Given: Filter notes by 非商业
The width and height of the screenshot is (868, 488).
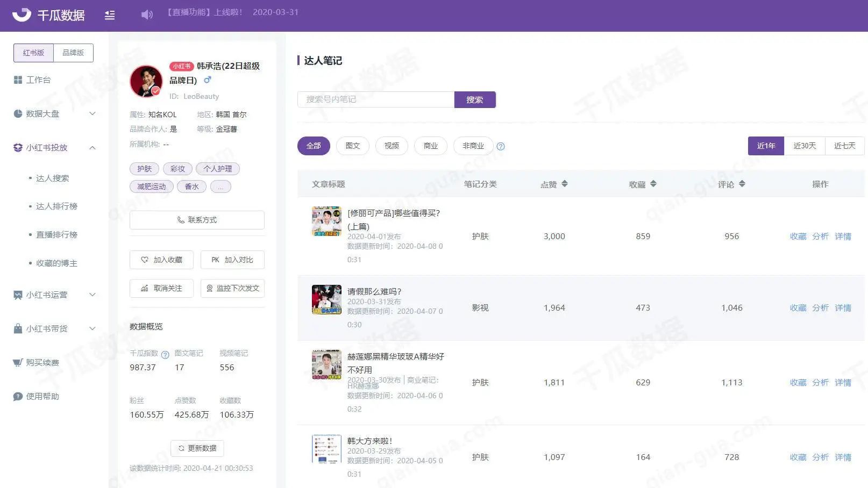Looking at the screenshot, I should 473,146.
